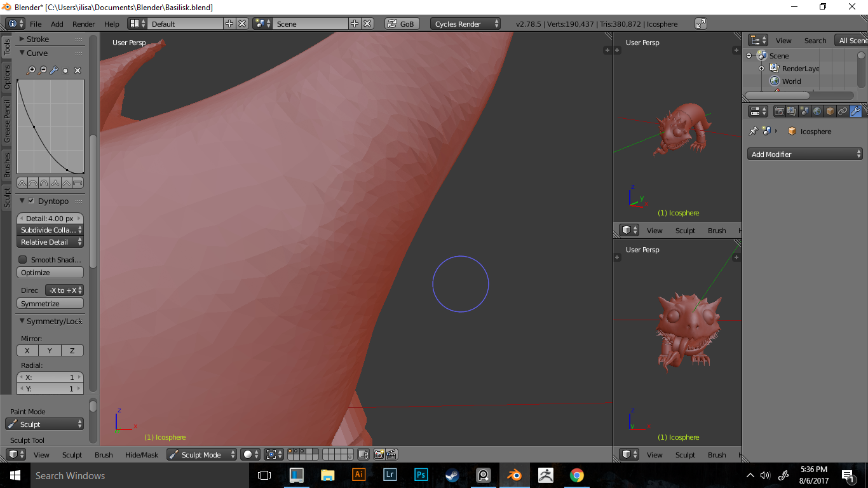Render animation with clapperboard icon
The height and width of the screenshot is (488, 868).
[391, 454]
